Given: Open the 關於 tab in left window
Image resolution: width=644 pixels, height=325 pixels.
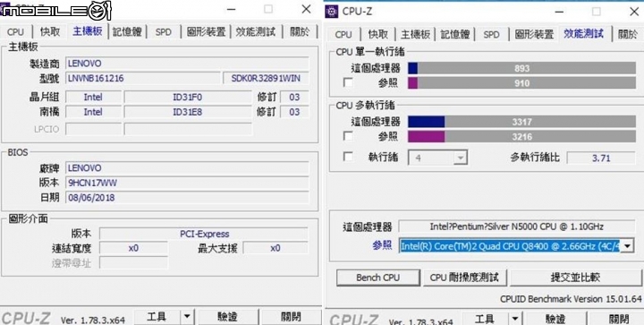Looking at the screenshot, I should pos(300,32).
